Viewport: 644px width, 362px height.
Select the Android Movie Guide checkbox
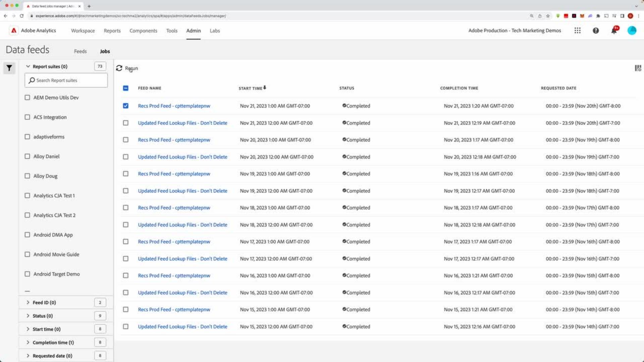click(x=27, y=254)
